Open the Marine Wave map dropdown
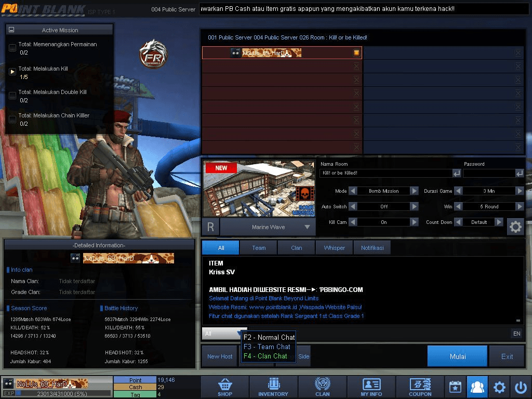Image resolution: width=532 pixels, height=399 pixels. 268,227
